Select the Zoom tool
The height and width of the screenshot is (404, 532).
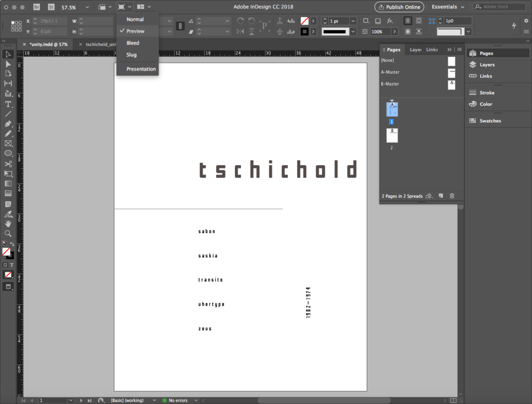(8, 234)
